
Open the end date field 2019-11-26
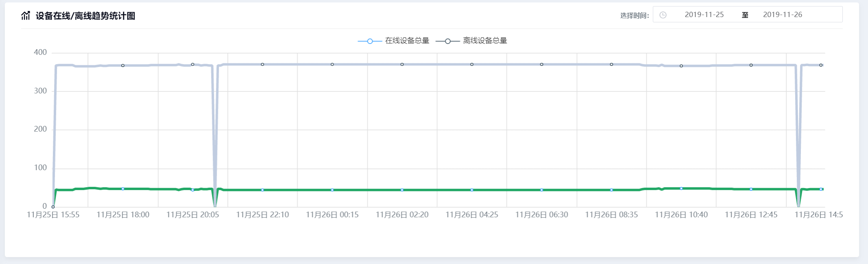click(x=782, y=15)
